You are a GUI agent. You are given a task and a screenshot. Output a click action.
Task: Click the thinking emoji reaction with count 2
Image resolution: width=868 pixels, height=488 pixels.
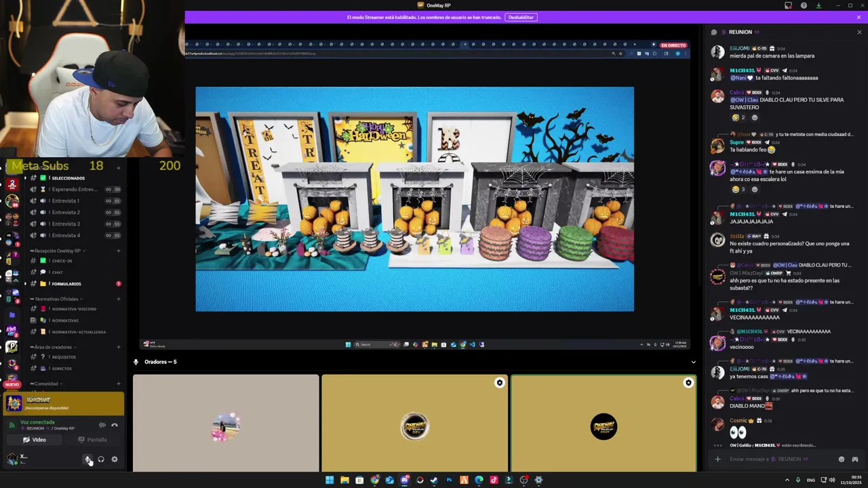click(738, 117)
